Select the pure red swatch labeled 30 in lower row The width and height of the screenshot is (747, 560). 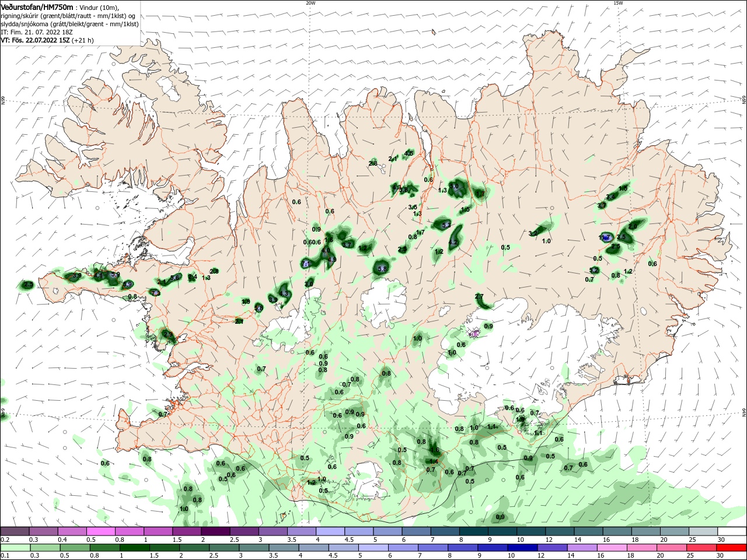point(731,548)
